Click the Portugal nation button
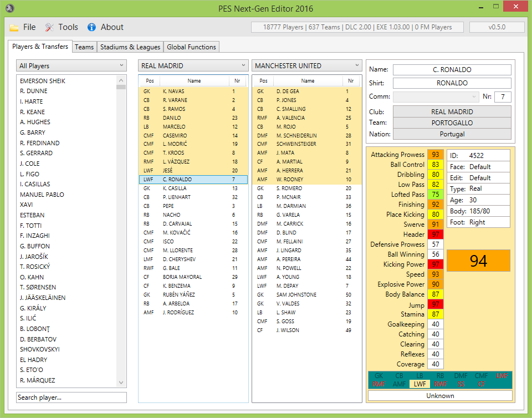Viewport: 532px width, 418px height. [452, 134]
